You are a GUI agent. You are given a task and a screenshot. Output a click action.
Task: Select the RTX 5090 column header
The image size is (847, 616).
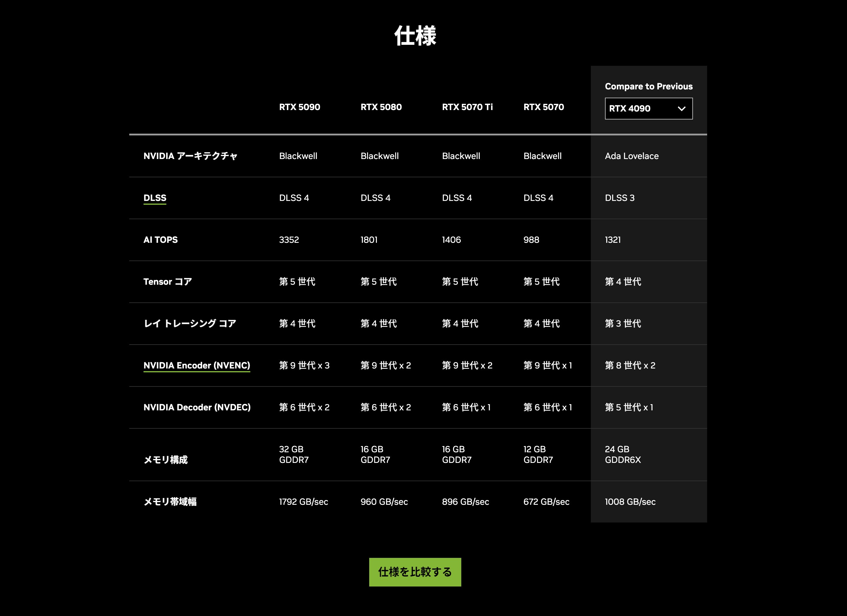pos(300,107)
